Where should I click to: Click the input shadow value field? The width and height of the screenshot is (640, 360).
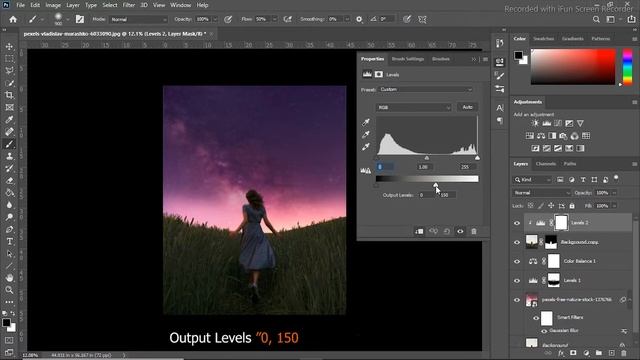(385, 167)
